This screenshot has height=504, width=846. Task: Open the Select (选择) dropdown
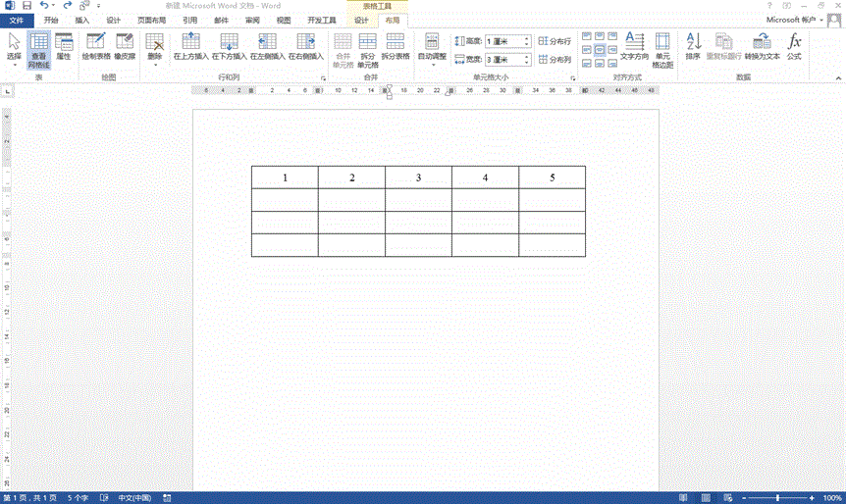point(14,49)
